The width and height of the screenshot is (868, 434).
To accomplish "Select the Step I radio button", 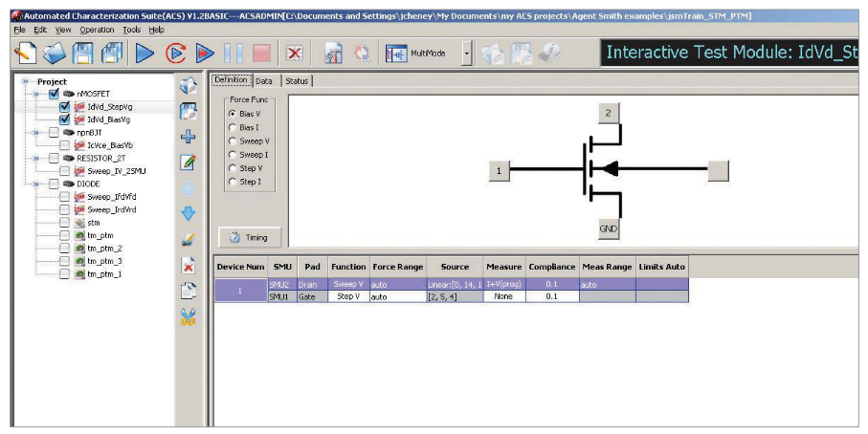I will (231, 182).
